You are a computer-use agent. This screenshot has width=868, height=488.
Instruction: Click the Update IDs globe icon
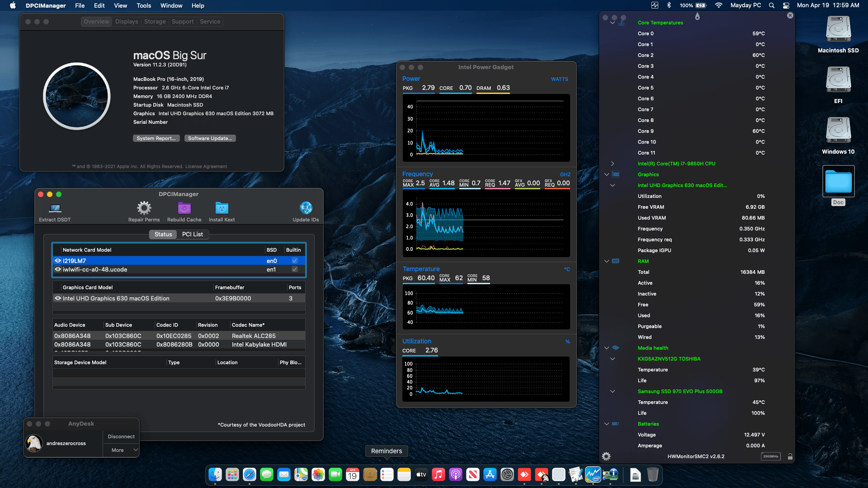pyautogui.click(x=306, y=208)
